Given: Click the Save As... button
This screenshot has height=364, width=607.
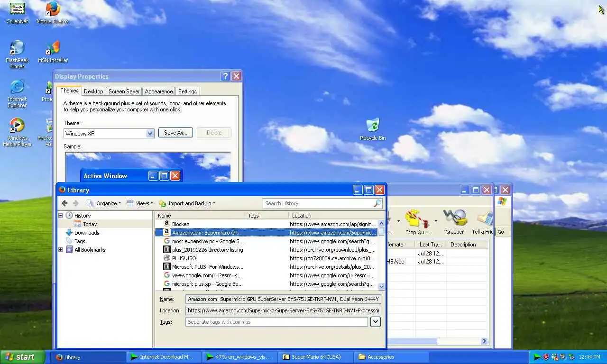Looking at the screenshot, I should [175, 133].
